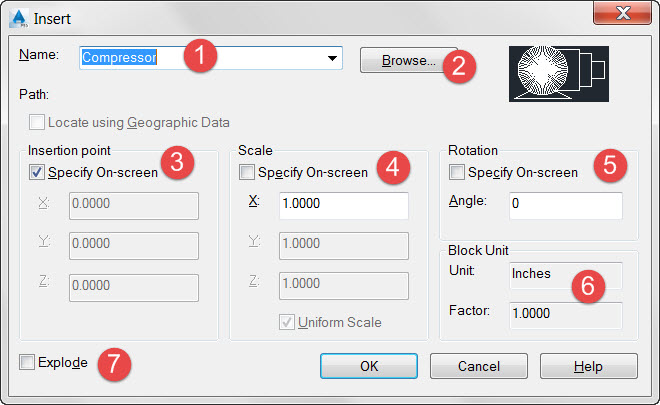Click the red numbered marker 1
The width and height of the screenshot is (660, 405).
pyautogui.click(x=201, y=55)
